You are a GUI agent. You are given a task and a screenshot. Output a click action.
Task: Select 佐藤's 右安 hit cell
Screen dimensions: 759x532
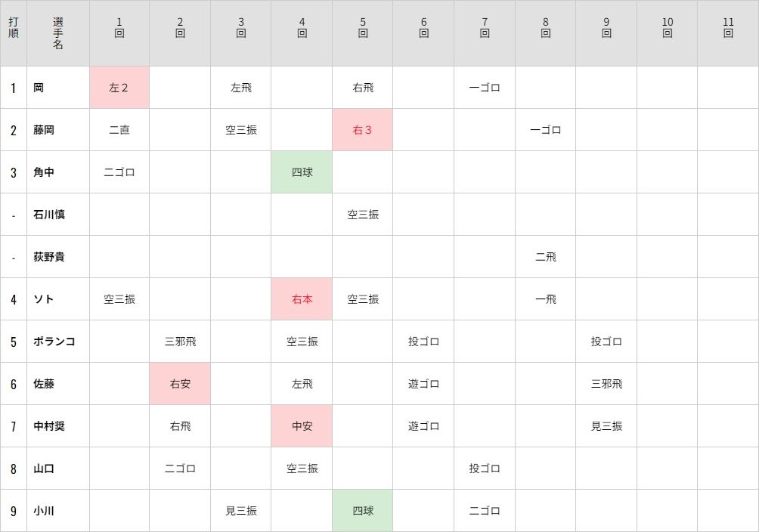click(x=180, y=384)
